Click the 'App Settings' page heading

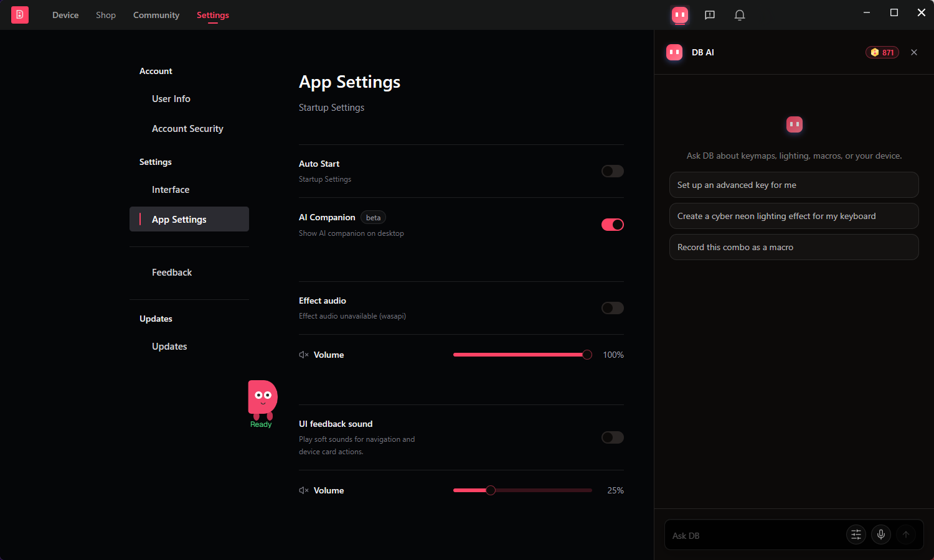pos(349,82)
